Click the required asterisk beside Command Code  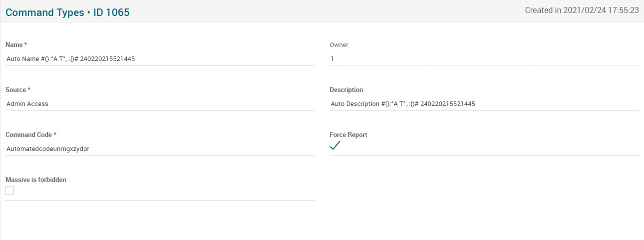point(55,135)
